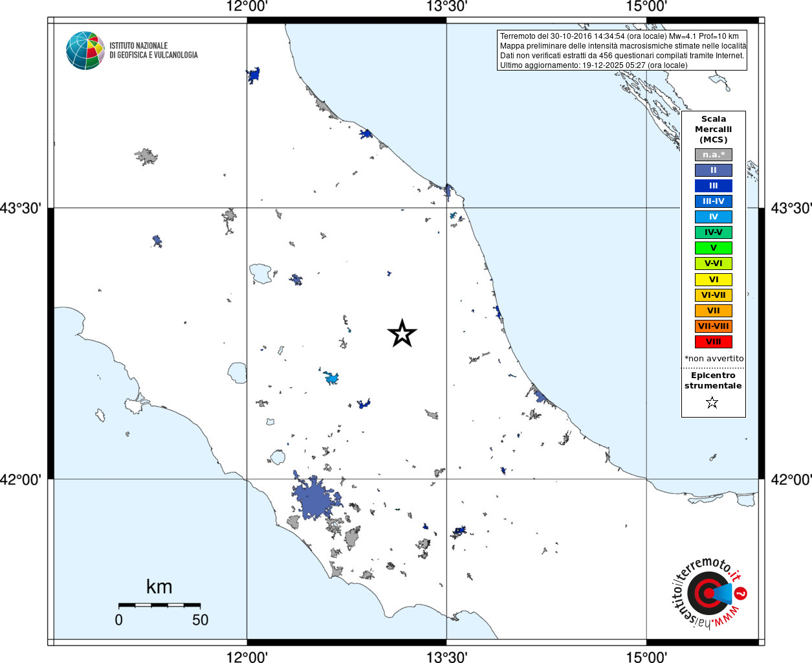The image size is (812, 663).
Task: Click the right 43°30' latitude label
Action: (791, 208)
